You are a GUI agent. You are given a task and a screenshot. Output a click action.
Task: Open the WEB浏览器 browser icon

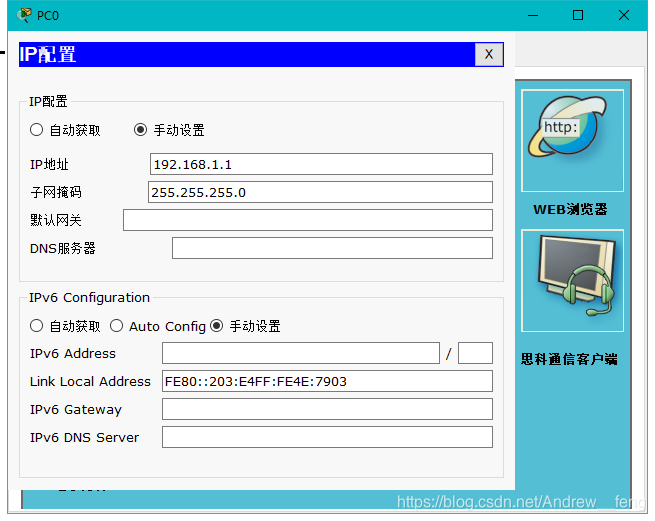tap(572, 141)
